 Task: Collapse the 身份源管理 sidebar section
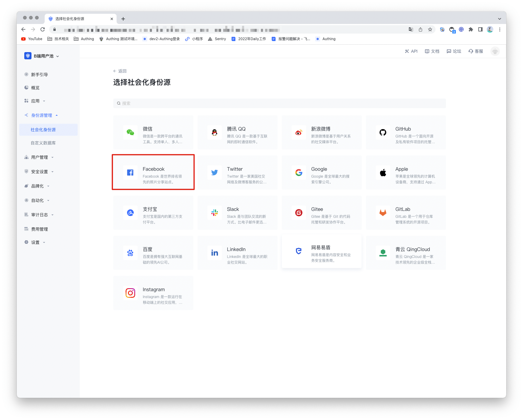(x=42, y=115)
